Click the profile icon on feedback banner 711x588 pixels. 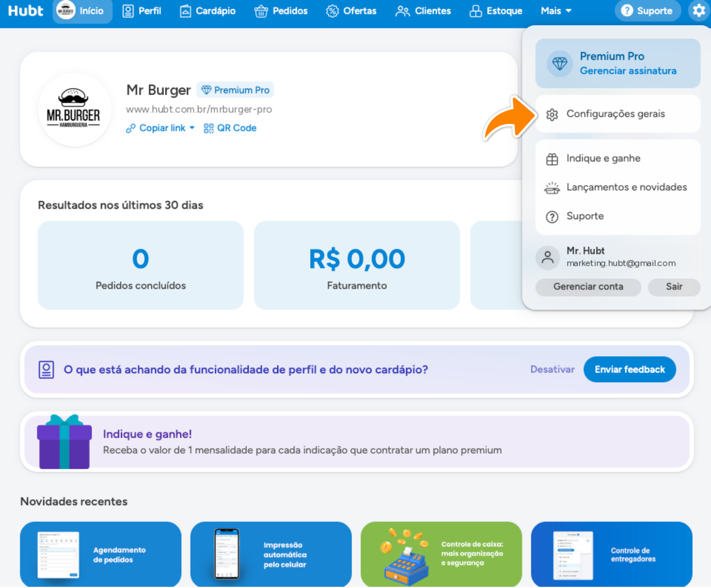coord(46,369)
